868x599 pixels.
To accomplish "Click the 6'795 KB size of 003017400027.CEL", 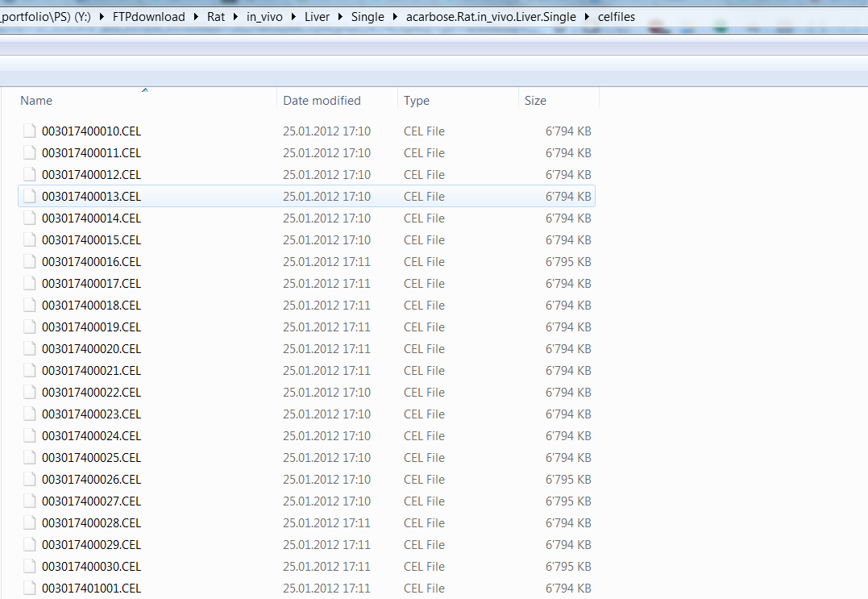I will tap(568, 501).
